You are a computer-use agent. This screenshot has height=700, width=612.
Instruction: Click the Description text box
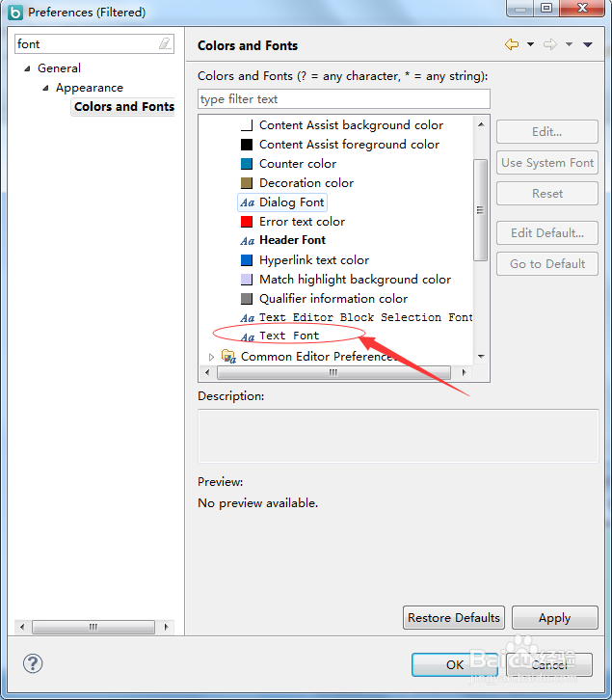click(x=398, y=436)
